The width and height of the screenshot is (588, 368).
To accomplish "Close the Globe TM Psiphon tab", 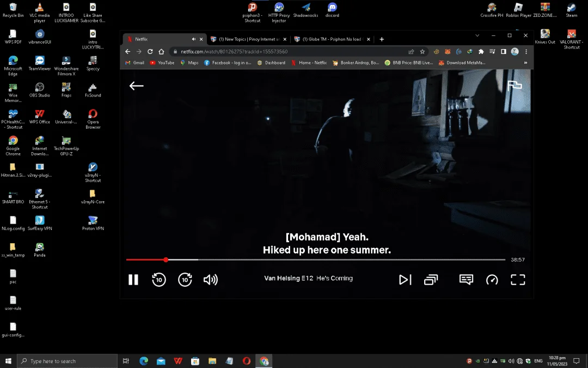I will pyautogui.click(x=368, y=39).
